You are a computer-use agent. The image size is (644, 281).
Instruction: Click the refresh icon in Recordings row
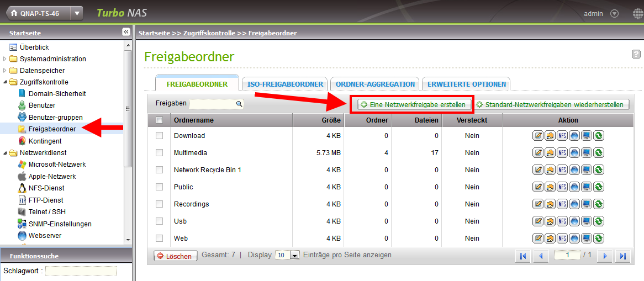tap(598, 204)
